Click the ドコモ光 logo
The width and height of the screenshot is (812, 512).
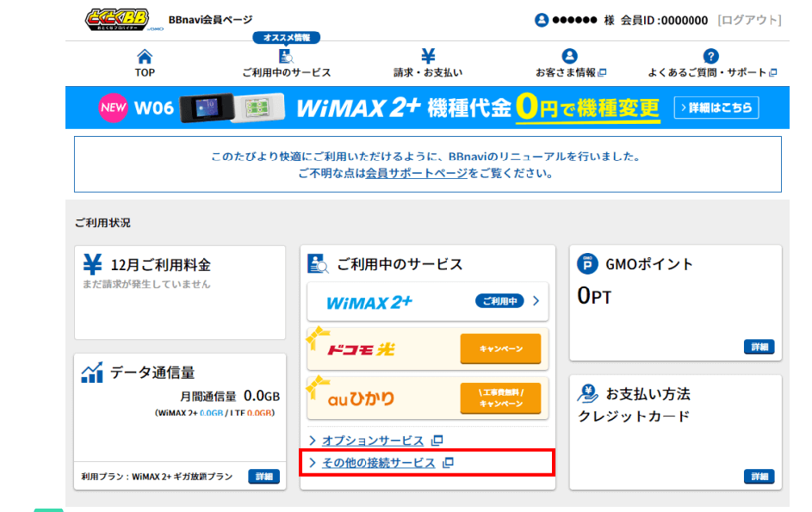(361, 349)
